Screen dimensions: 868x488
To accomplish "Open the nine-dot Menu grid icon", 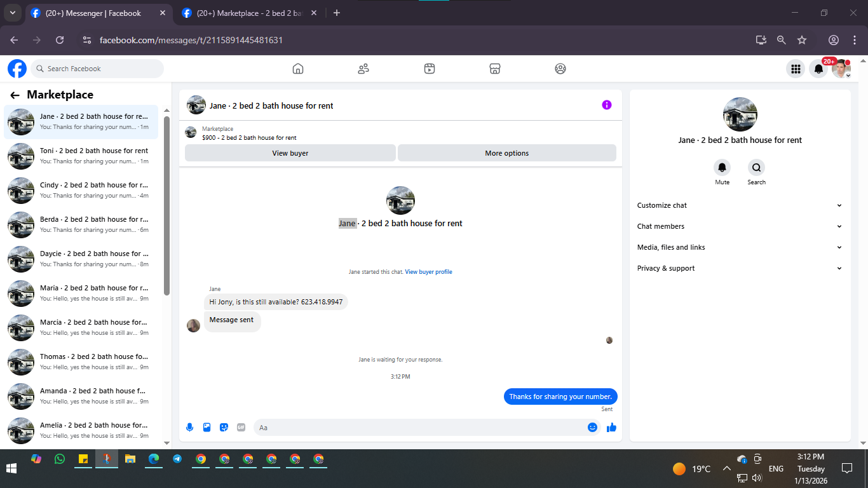I will click(x=795, y=69).
